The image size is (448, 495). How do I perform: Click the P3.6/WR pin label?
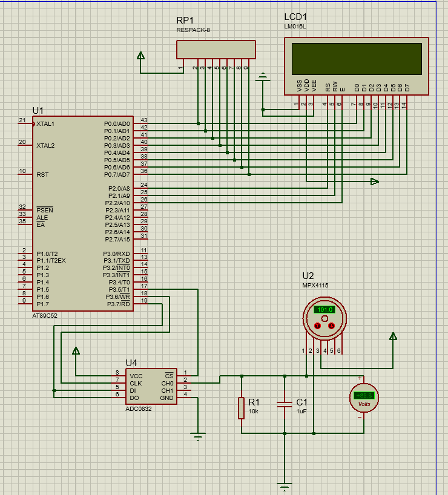coord(118,297)
